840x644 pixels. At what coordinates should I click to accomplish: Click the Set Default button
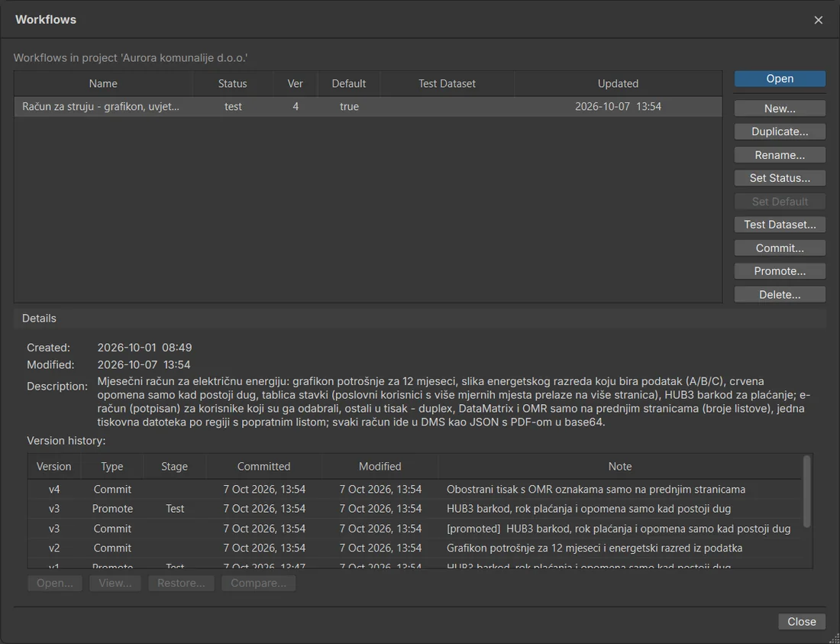tap(780, 202)
